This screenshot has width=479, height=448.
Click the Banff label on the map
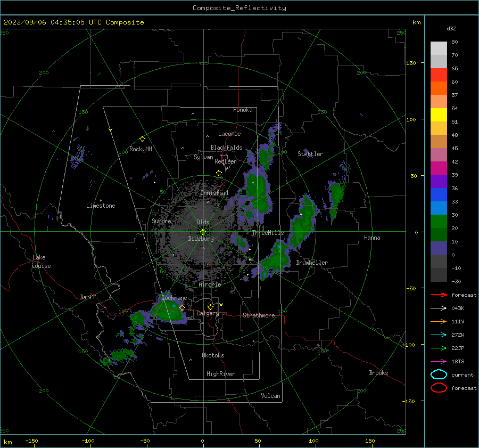(x=88, y=297)
